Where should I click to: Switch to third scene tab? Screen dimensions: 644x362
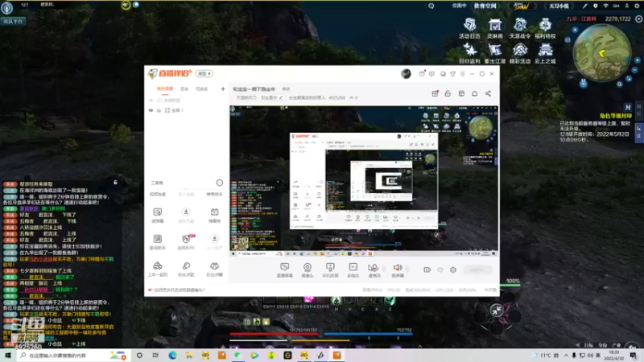[202, 88]
